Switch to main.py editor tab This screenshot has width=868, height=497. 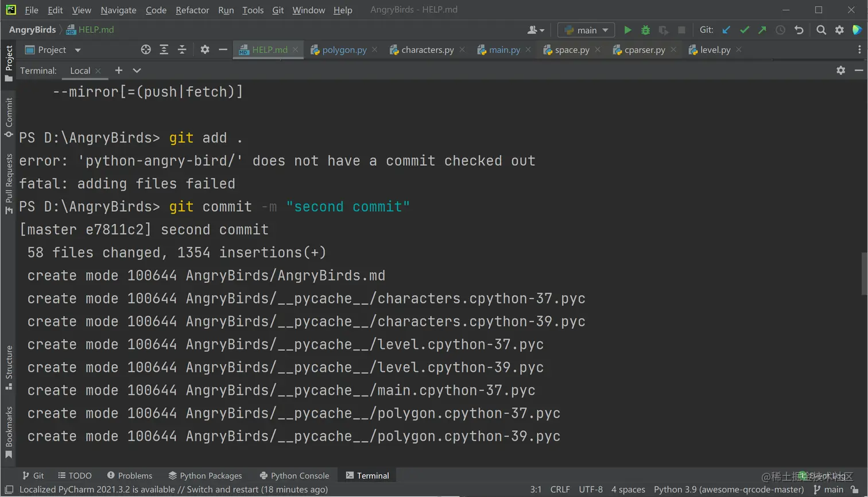click(504, 50)
